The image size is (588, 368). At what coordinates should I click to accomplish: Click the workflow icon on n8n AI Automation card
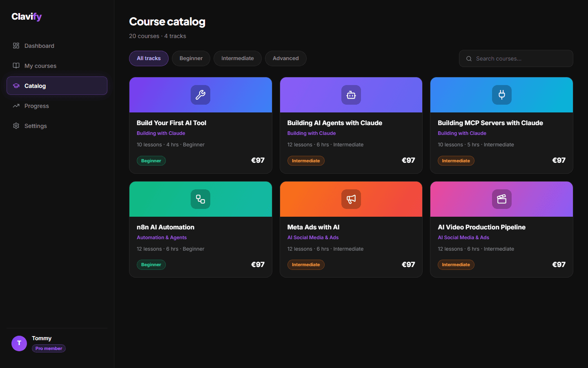(x=200, y=199)
